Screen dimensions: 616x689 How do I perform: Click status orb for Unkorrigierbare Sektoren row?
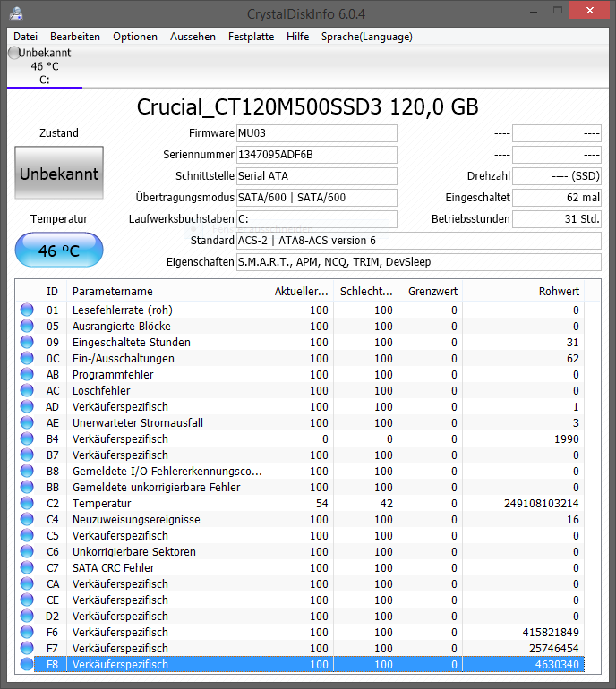click(x=27, y=551)
